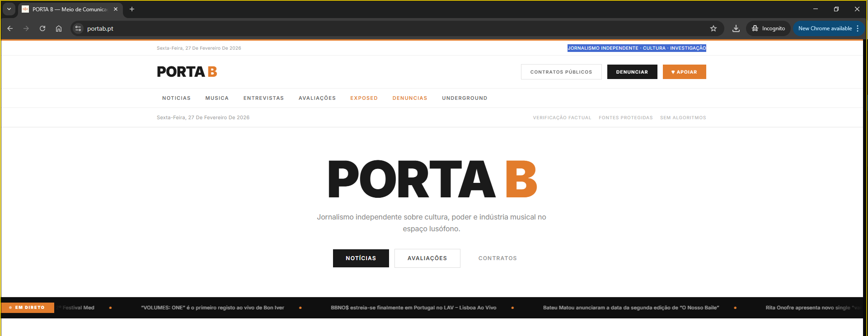Screen dimensions: 868x336
Task: Restore down the Chrome window
Action: pyautogui.click(x=836, y=9)
